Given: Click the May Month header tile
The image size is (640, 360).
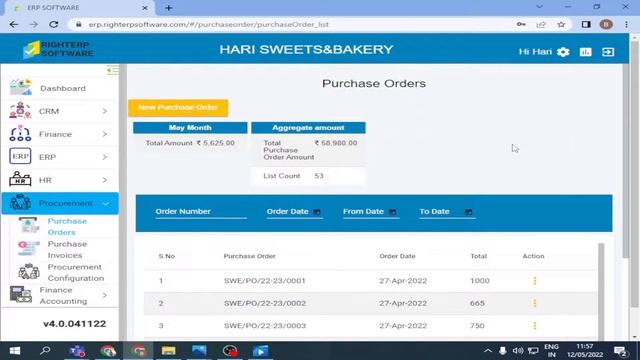Looking at the screenshot, I should (x=190, y=128).
